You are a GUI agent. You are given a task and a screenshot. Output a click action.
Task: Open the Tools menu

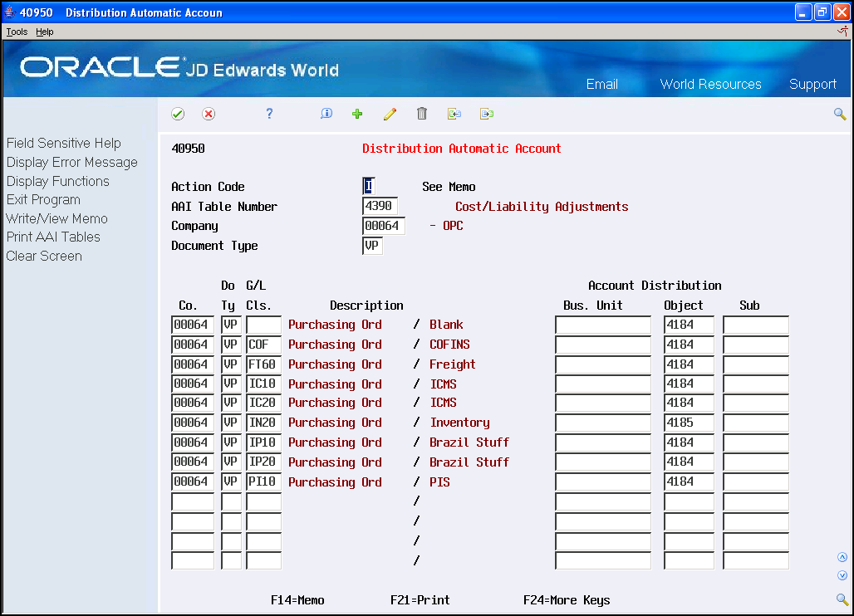pos(17,32)
